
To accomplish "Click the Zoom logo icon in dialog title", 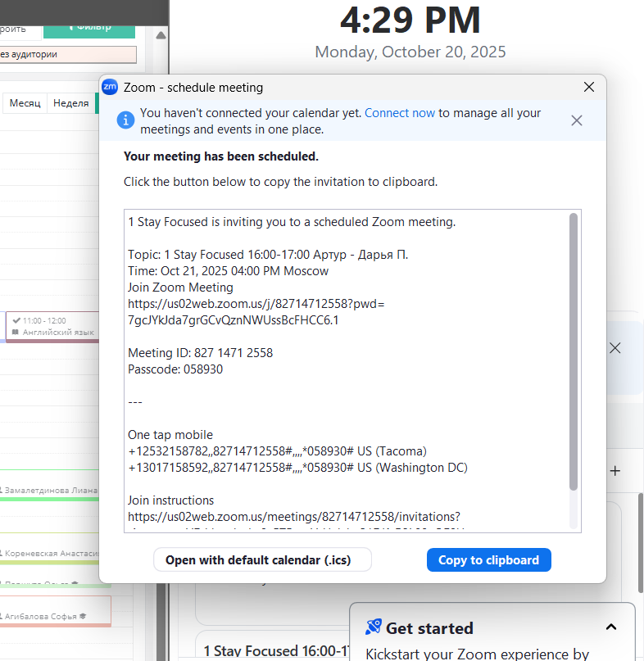I will coord(110,88).
